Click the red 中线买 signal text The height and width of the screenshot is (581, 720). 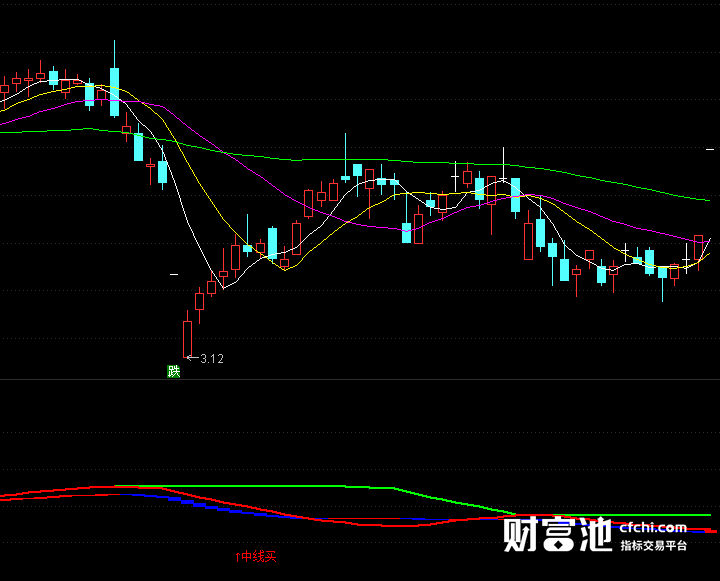click(x=259, y=557)
